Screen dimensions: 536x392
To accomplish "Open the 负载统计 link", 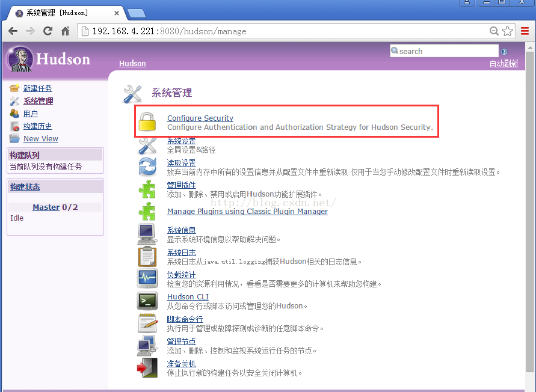I will (x=182, y=275).
